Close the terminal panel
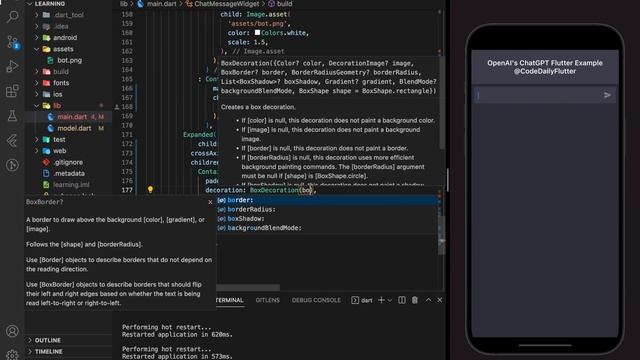 (x=440, y=300)
